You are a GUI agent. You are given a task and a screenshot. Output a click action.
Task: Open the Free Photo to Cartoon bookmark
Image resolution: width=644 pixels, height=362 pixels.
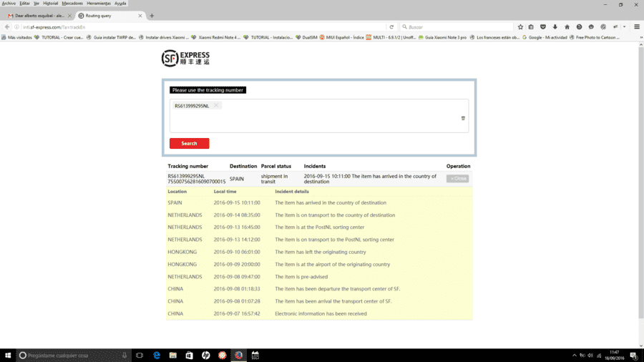(x=595, y=37)
